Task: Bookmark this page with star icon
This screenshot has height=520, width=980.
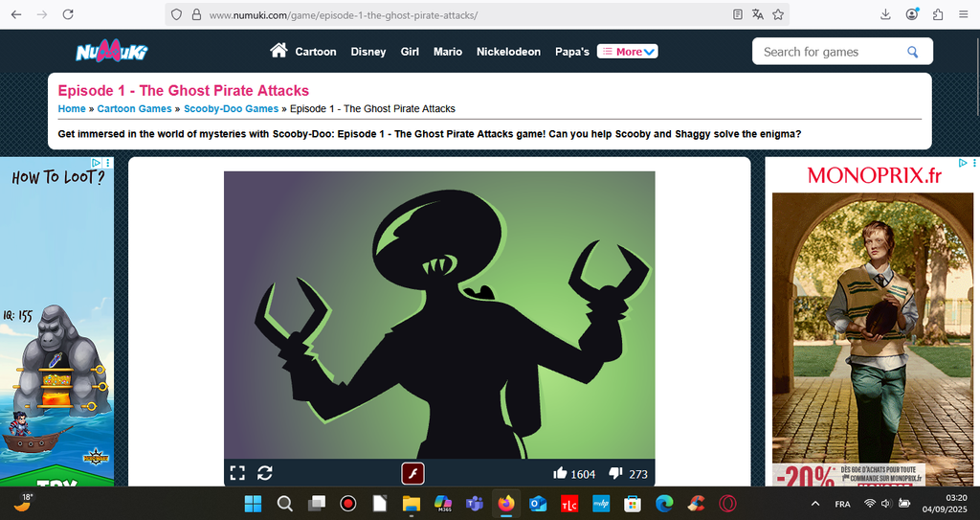Action: coord(778,14)
